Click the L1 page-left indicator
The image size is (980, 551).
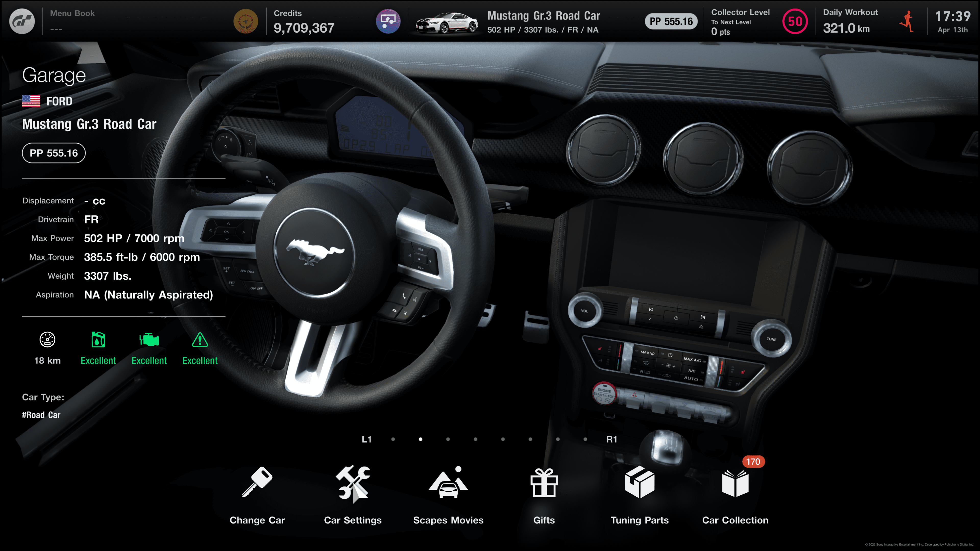click(366, 439)
